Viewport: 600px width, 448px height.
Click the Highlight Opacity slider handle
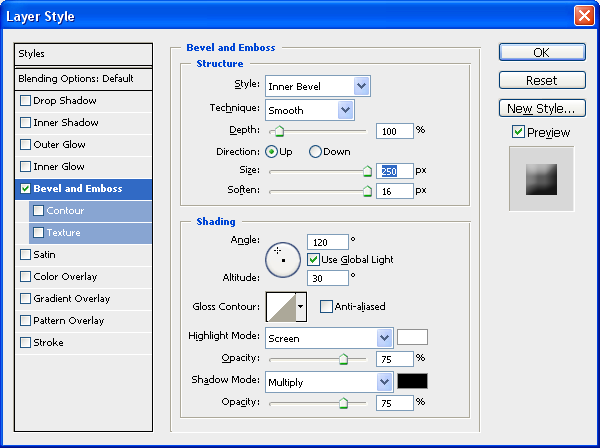tap(343, 359)
